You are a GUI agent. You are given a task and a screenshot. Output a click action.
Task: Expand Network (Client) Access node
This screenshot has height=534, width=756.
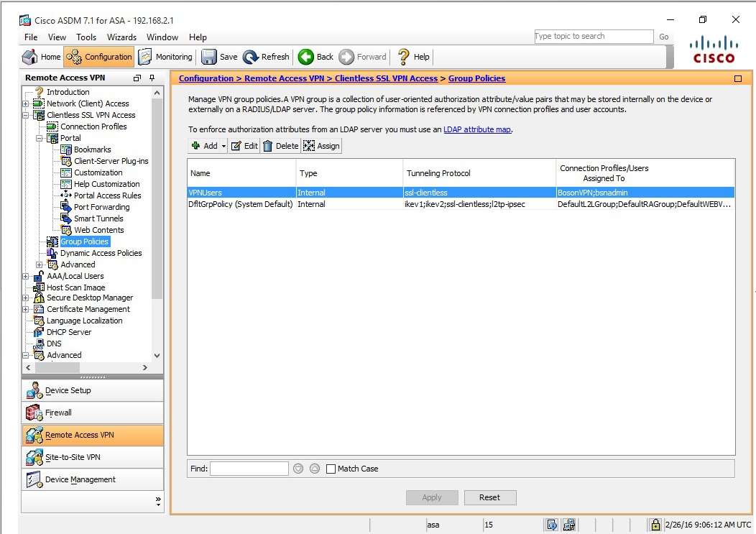click(x=26, y=103)
